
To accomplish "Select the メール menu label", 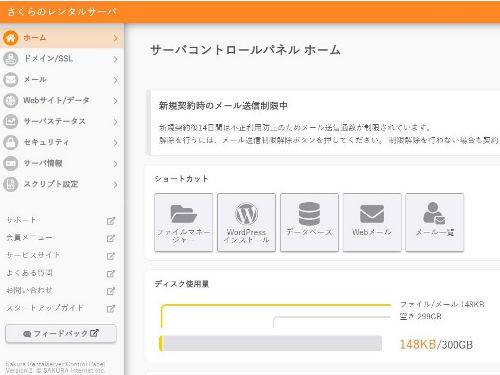I will (x=35, y=80).
